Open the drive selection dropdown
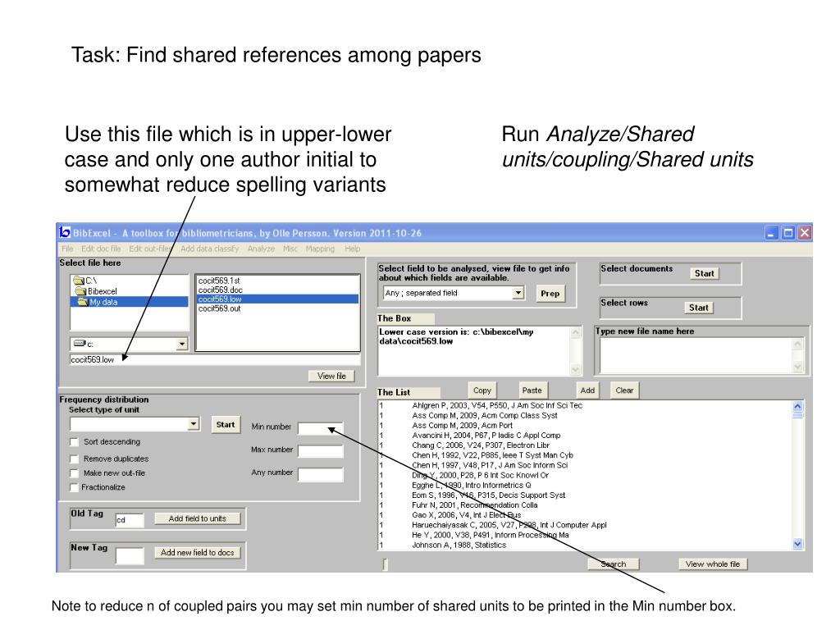 tap(181, 342)
